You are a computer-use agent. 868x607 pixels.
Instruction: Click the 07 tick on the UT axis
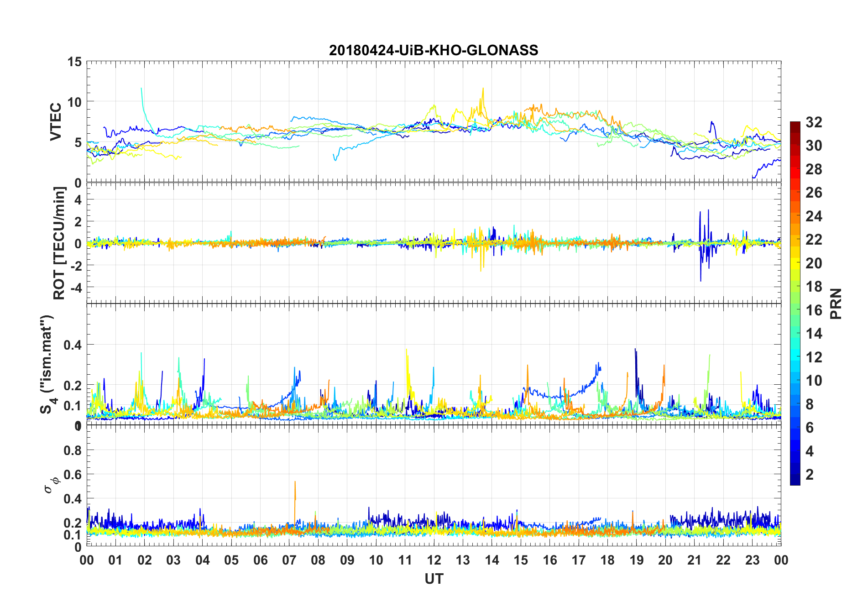click(289, 560)
